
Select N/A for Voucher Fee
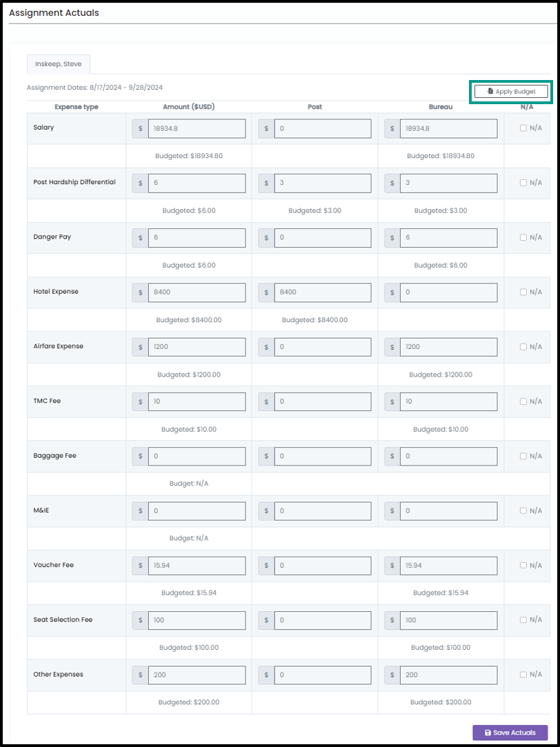(x=523, y=565)
